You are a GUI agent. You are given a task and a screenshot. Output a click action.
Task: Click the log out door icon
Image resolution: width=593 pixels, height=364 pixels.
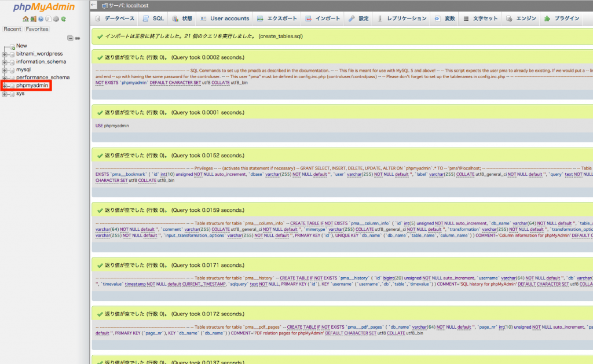coord(33,19)
